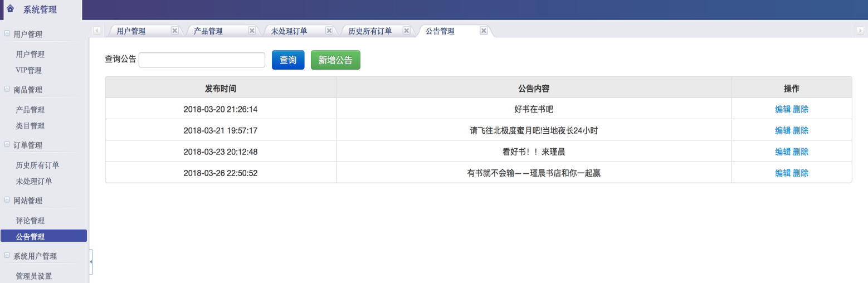Select the 公告管理 tab

click(x=440, y=31)
